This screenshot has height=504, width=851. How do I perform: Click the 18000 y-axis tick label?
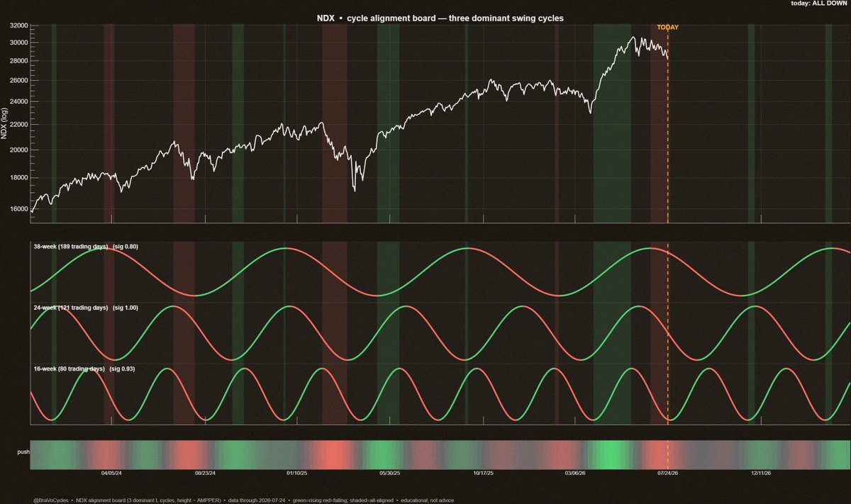click(18, 178)
